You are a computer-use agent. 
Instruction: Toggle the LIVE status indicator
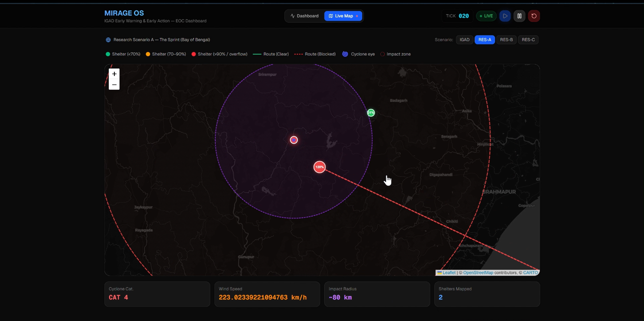pos(486,16)
